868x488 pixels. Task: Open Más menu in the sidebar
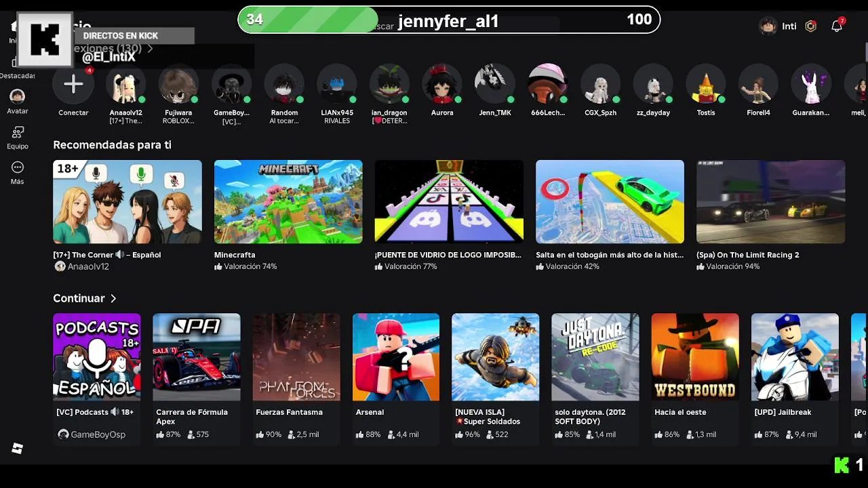[18, 173]
